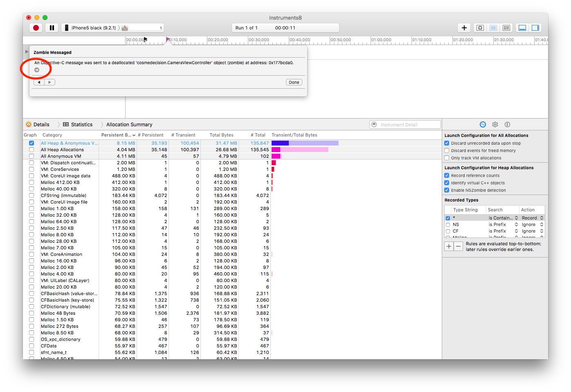
Task: Switch to the Threads strategy view
Action: [x=506, y=28]
